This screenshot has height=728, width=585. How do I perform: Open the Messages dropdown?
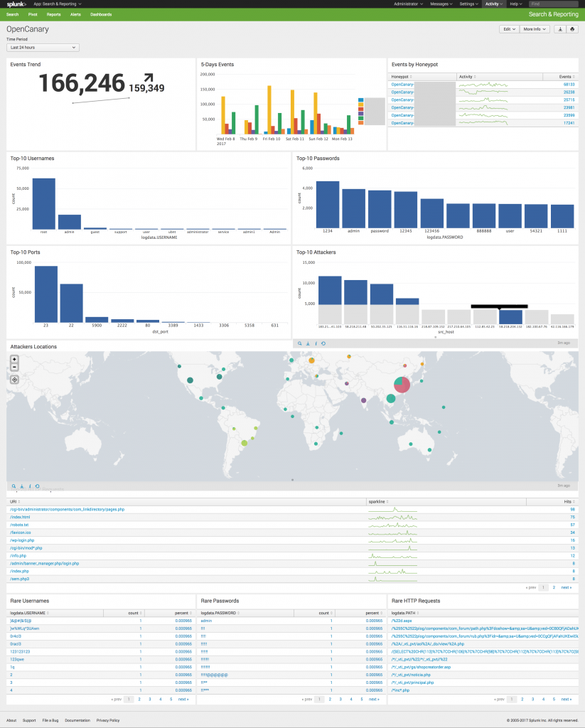pyautogui.click(x=441, y=4)
